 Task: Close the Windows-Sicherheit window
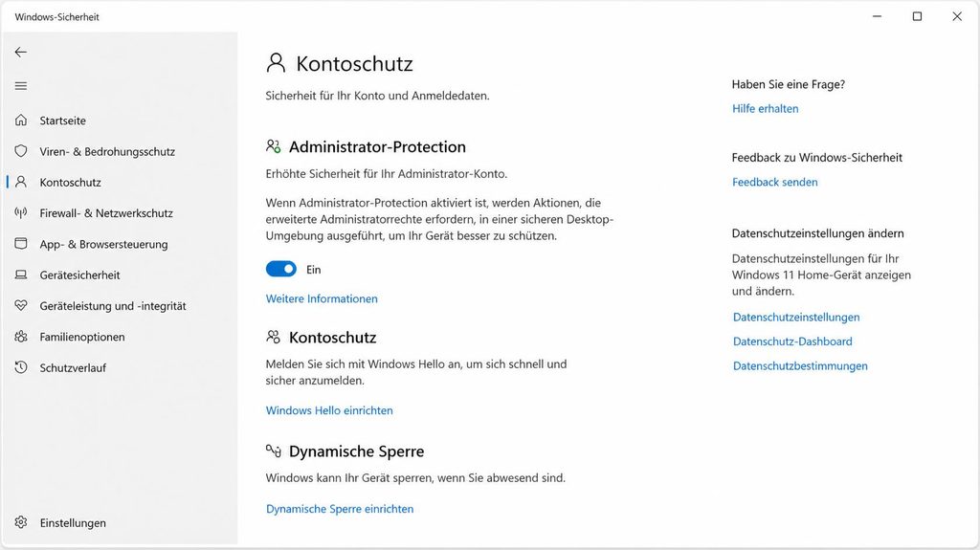coord(957,16)
